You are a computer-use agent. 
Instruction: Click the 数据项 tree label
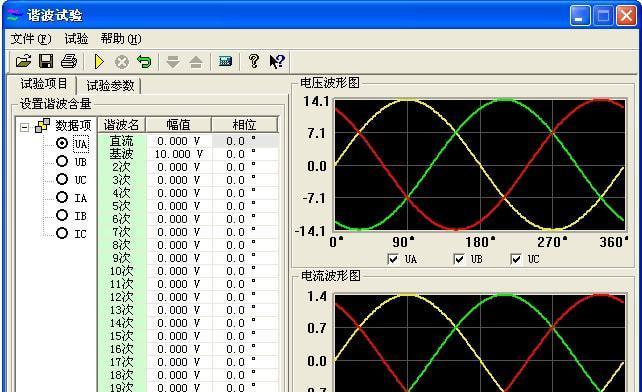coord(73,125)
